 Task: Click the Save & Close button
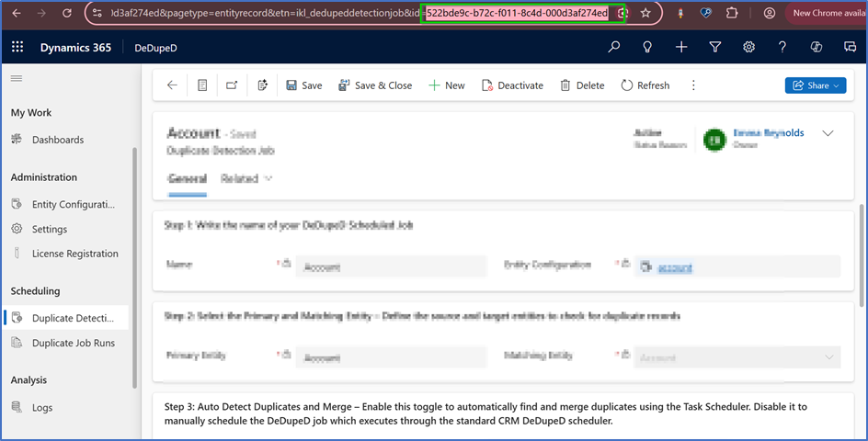tap(375, 85)
